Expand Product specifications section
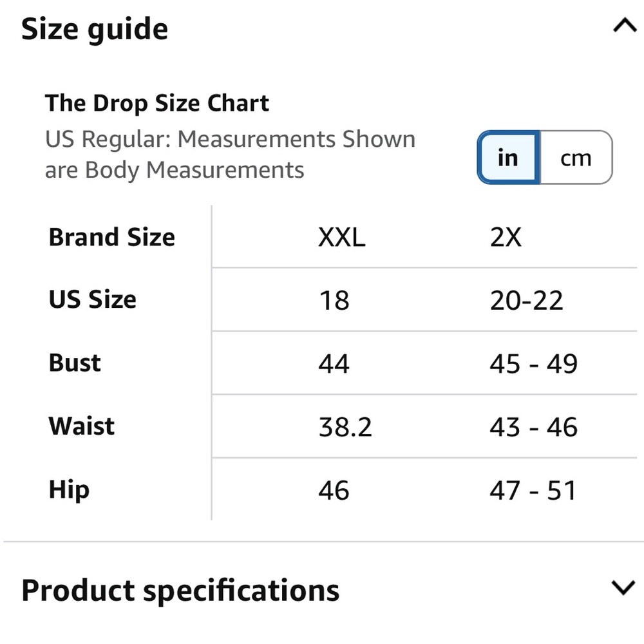Screen dimensions: 644x644 click(180, 590)
